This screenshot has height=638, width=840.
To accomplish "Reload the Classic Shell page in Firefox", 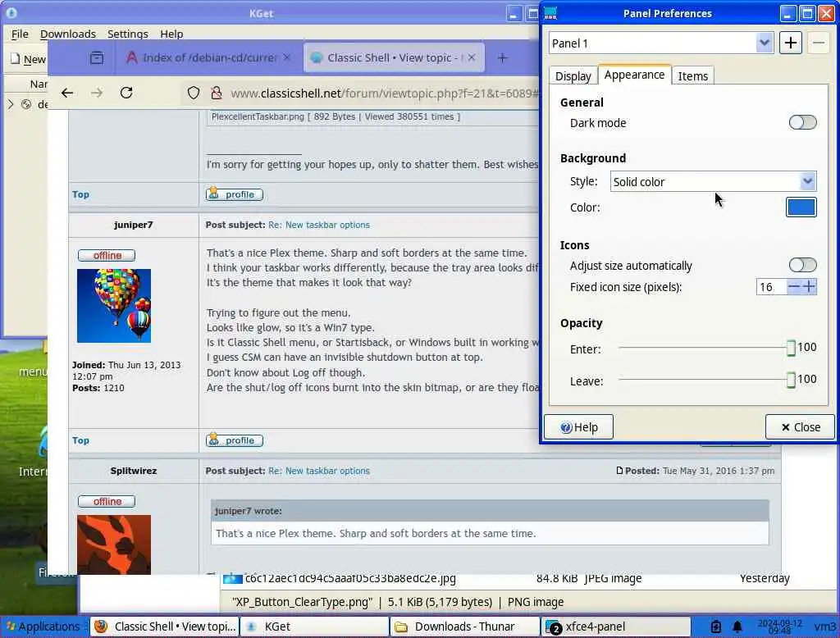I will coord(126,93).
